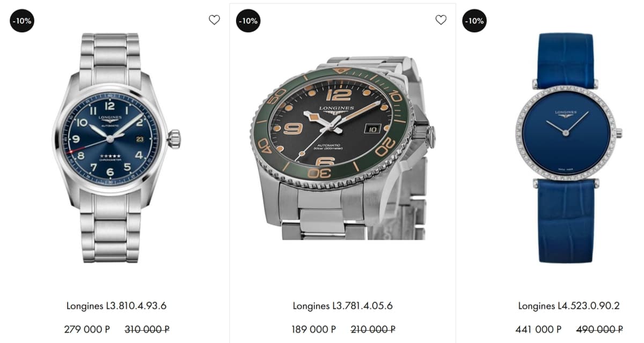
Task: Click the crossed-out 490 000 ₽ price
Action: click(x=599, y=329)
